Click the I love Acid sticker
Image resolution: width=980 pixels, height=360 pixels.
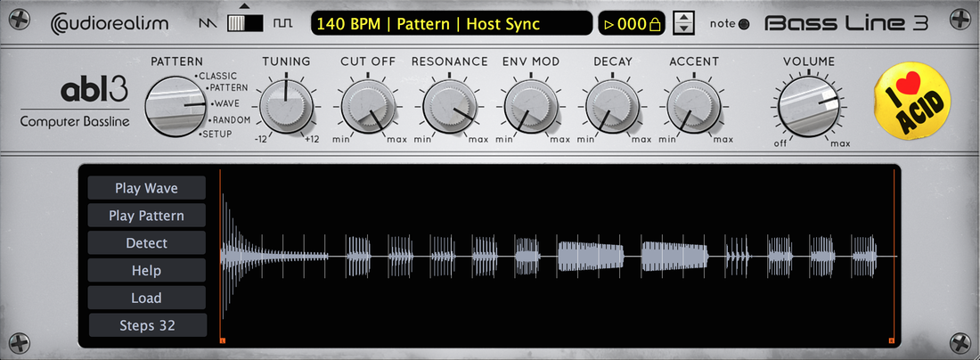[x=912, y=102]
